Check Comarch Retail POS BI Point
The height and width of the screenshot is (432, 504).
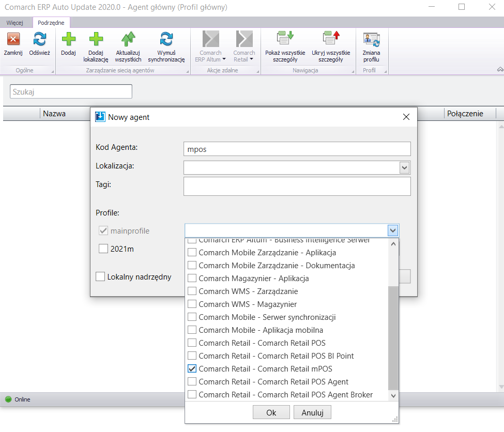point(192,356)
